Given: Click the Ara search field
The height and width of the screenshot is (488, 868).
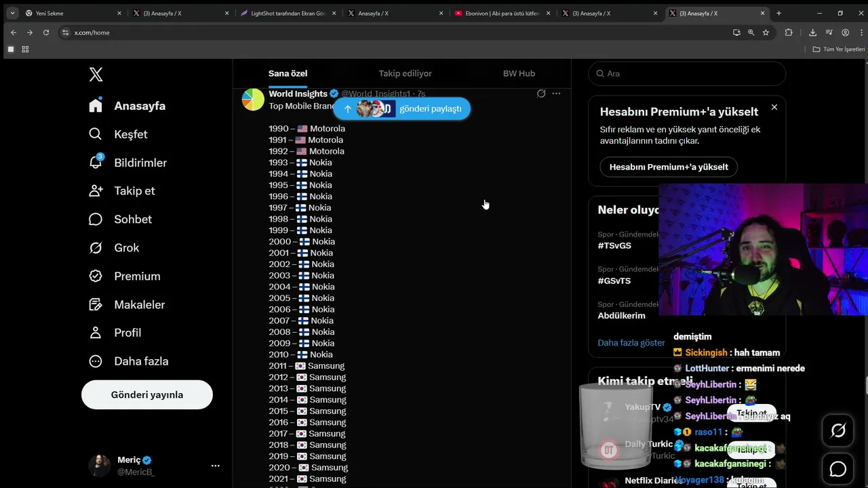Looking at the screenshot, I should click(x=687, y=73).
